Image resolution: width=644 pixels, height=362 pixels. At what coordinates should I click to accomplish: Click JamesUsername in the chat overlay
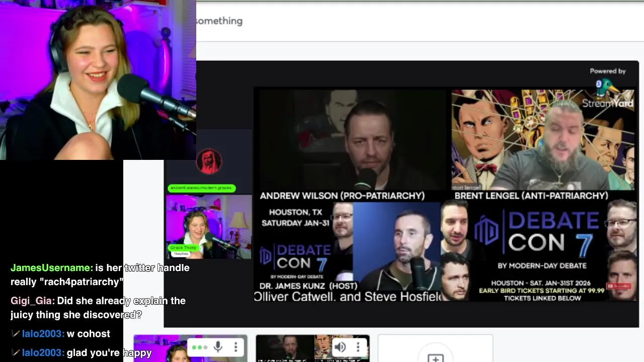(x=51, y=268)
